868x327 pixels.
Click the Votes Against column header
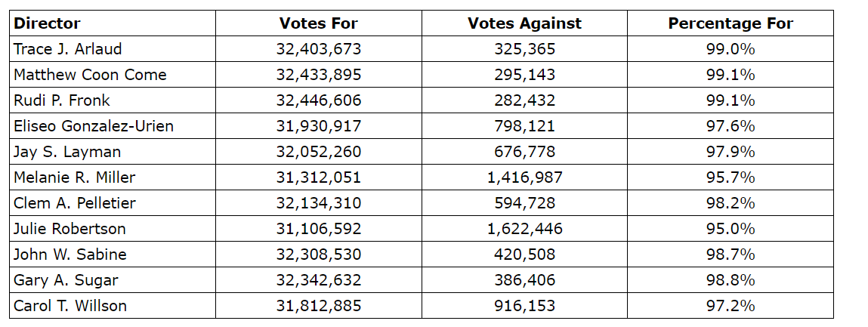(x=524, y=23)
